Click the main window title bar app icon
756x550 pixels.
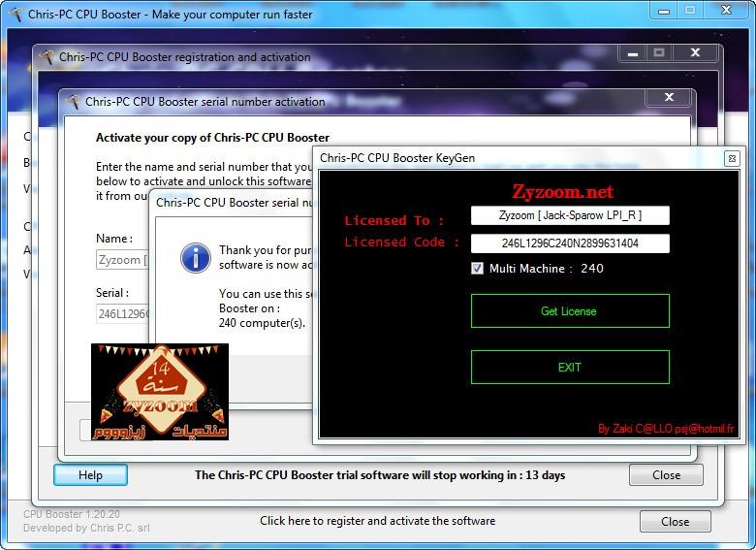point(16,14)
